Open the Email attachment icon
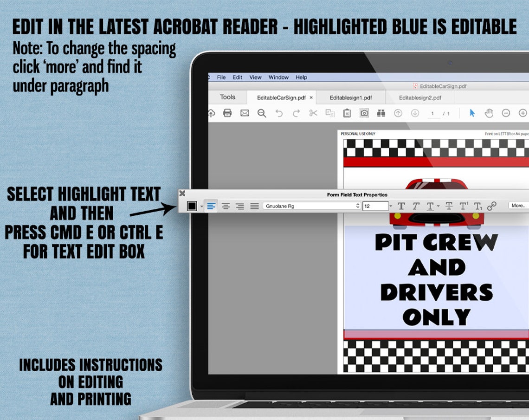 tap(244, 113)
